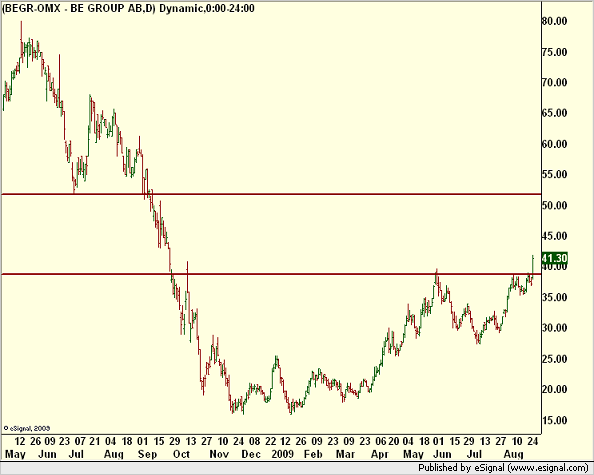Click the 65.00 price axis label
The image size is (594, 475).
pos(555,113)
